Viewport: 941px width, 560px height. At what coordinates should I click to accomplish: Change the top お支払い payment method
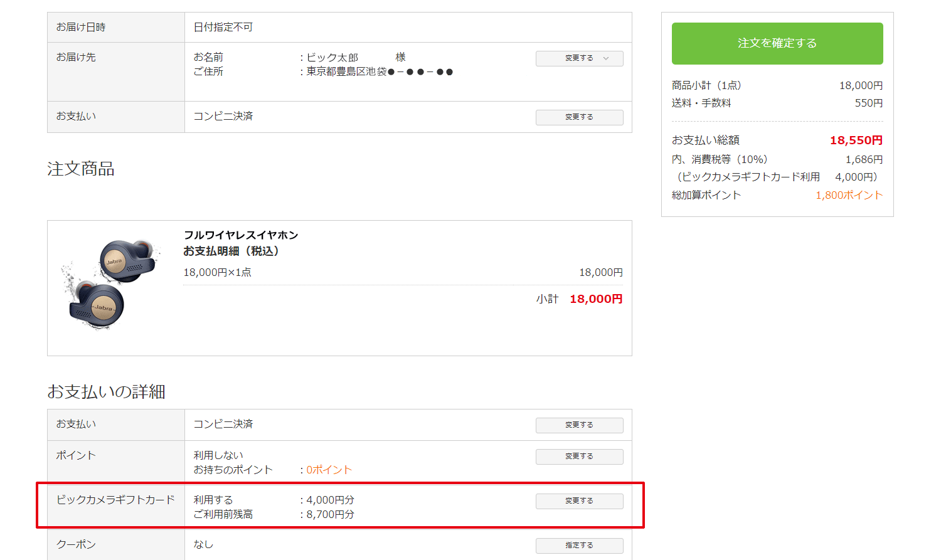tap(579, 117)
